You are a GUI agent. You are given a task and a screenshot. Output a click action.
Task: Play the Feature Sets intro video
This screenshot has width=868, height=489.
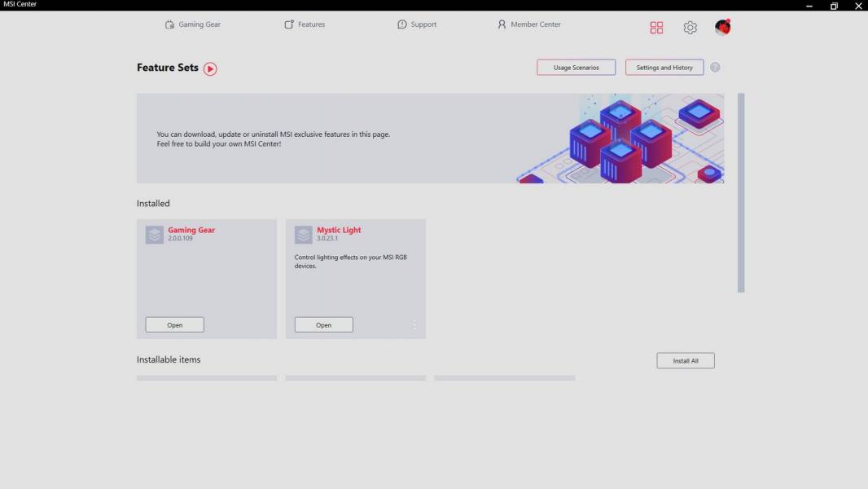point(210,68)
